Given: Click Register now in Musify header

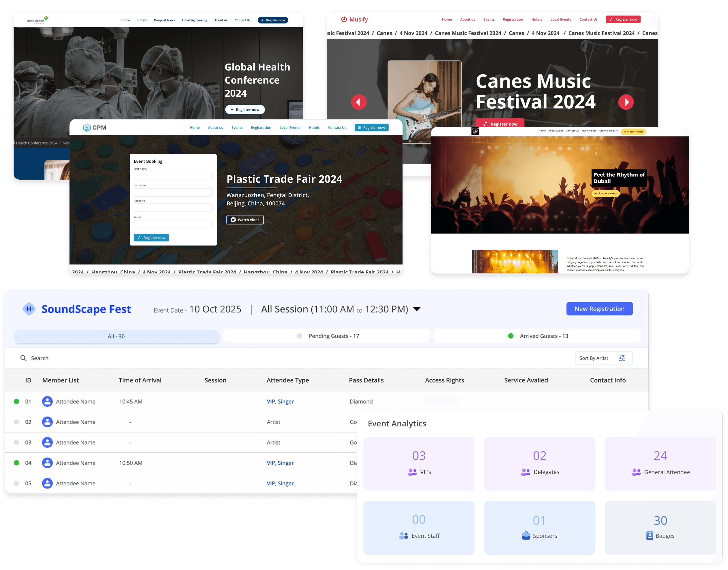Looking at the screenshot, I should pos(623,19).
